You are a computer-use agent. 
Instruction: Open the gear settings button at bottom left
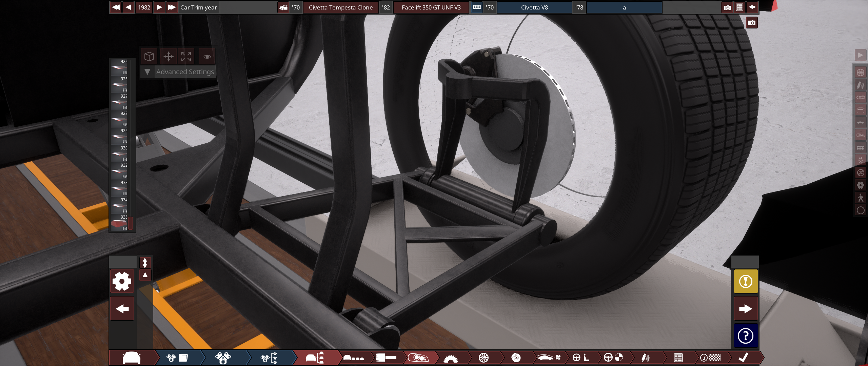coord(122,281)
